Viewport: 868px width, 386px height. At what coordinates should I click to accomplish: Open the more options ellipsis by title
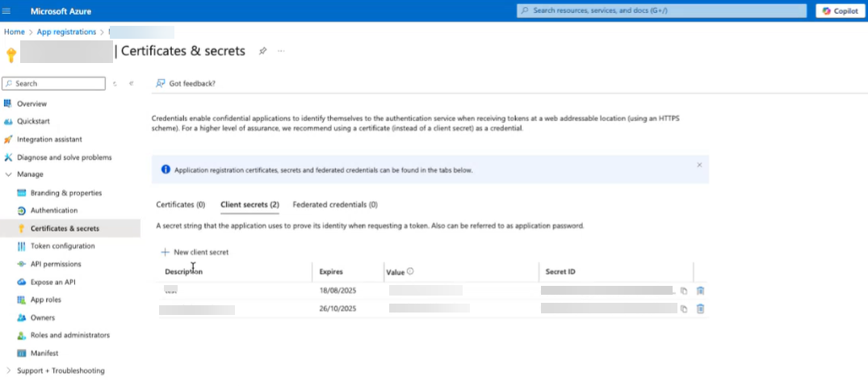tap(281, 51)
